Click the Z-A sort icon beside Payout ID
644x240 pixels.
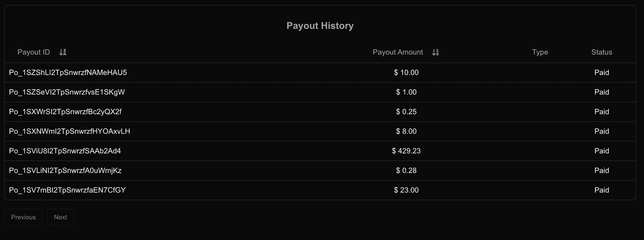[x=63, y=52]
